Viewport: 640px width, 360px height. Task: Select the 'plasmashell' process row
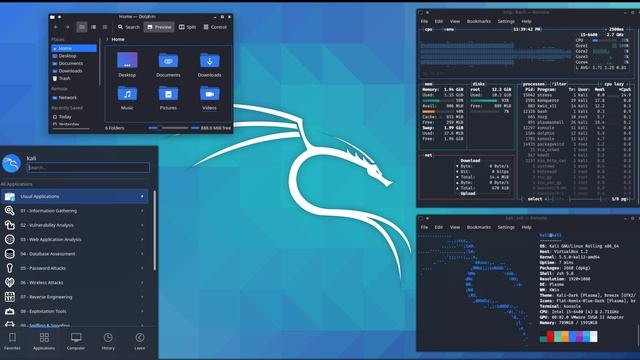pyautogui.click(x=577, y=122)
